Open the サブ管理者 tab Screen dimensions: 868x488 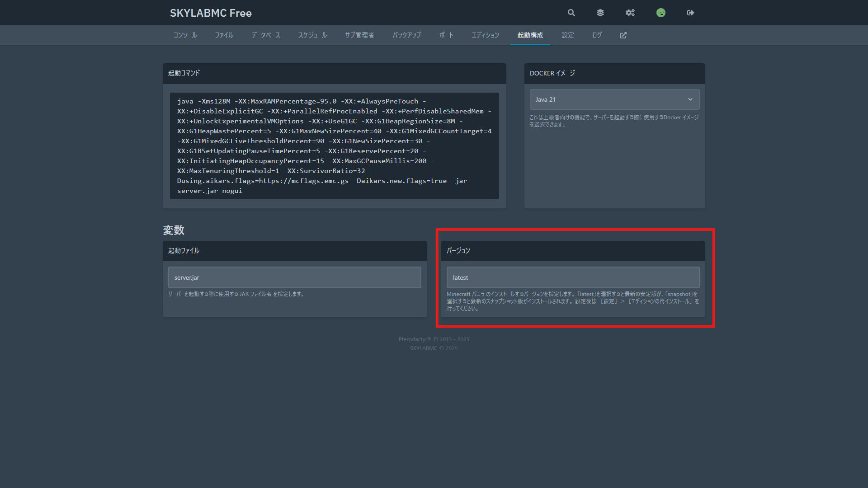click(360, 35)
